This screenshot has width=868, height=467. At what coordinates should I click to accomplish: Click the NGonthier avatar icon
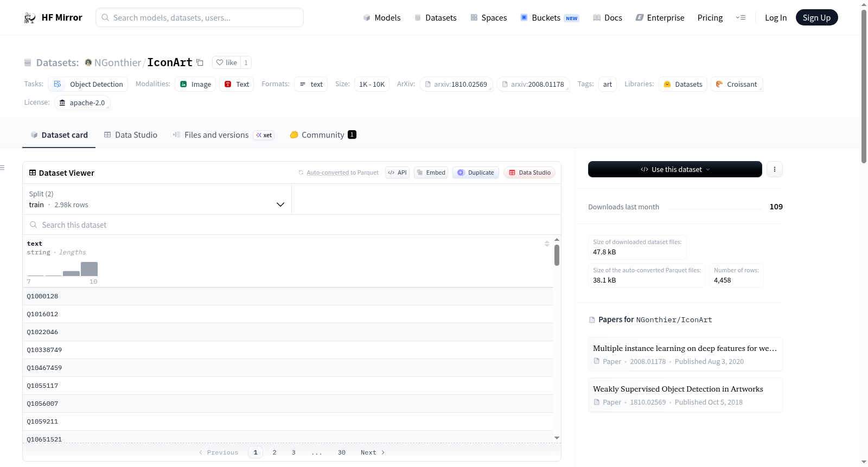click(x=88, y=62)
